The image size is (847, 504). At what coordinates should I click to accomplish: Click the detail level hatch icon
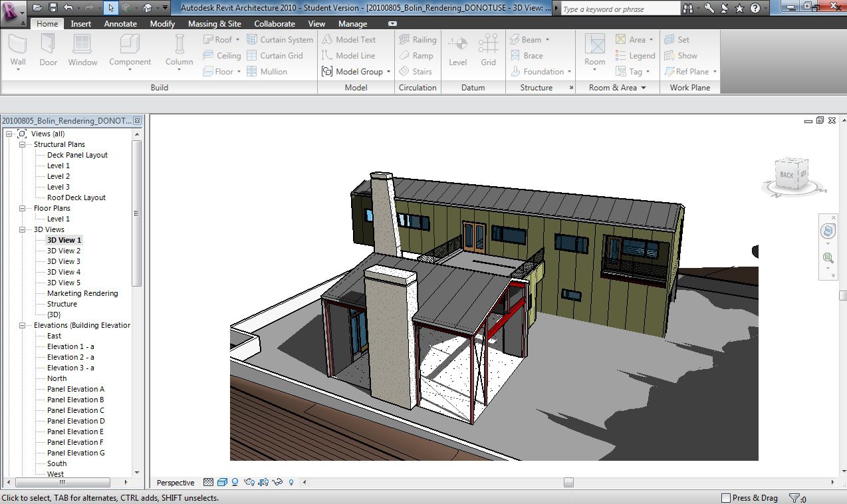(209, 483)
